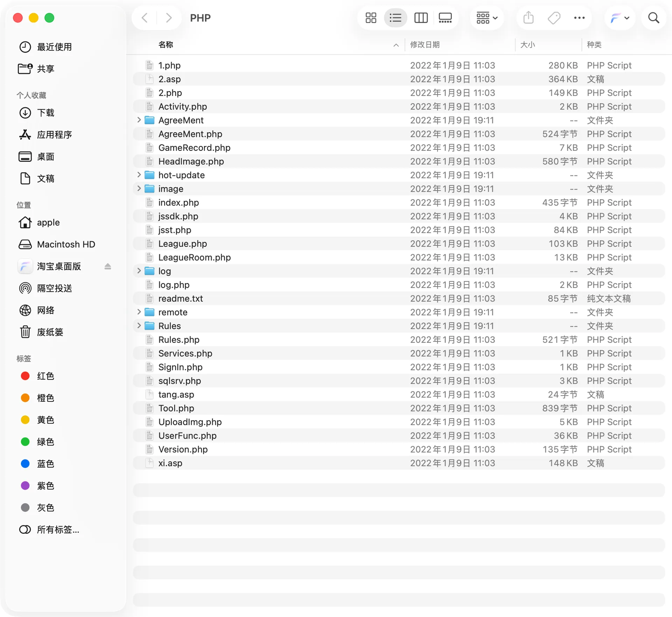Switch to column view
Image resolution: width=672 pixels, height=617 pixels.
click(421, 18)
